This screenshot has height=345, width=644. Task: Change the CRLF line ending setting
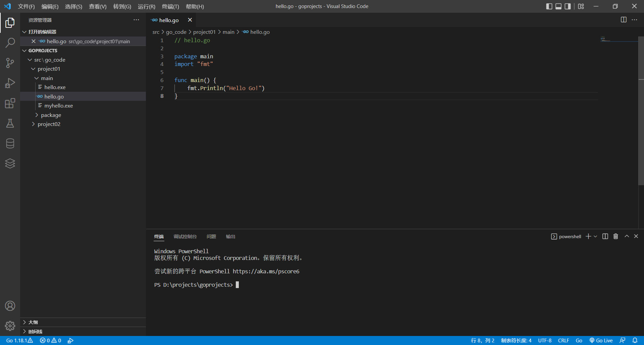pyautogui.click(x=563, y=340)
